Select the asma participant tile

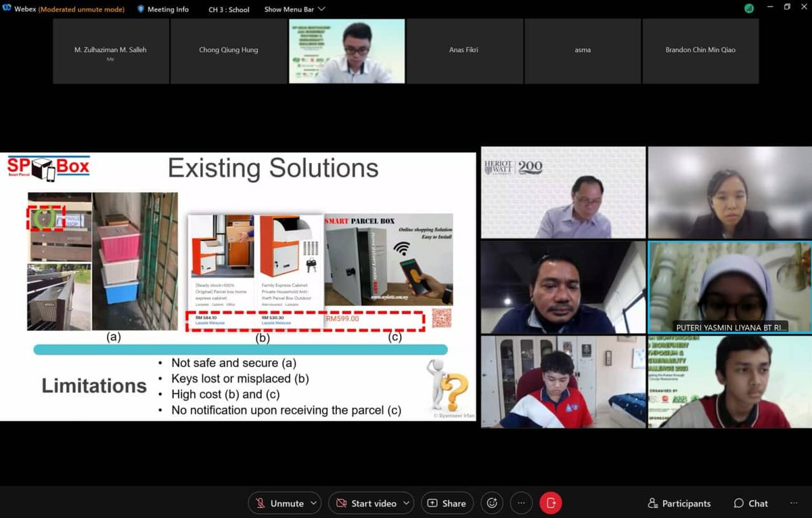pyautogui.click(x=583, y=51)
